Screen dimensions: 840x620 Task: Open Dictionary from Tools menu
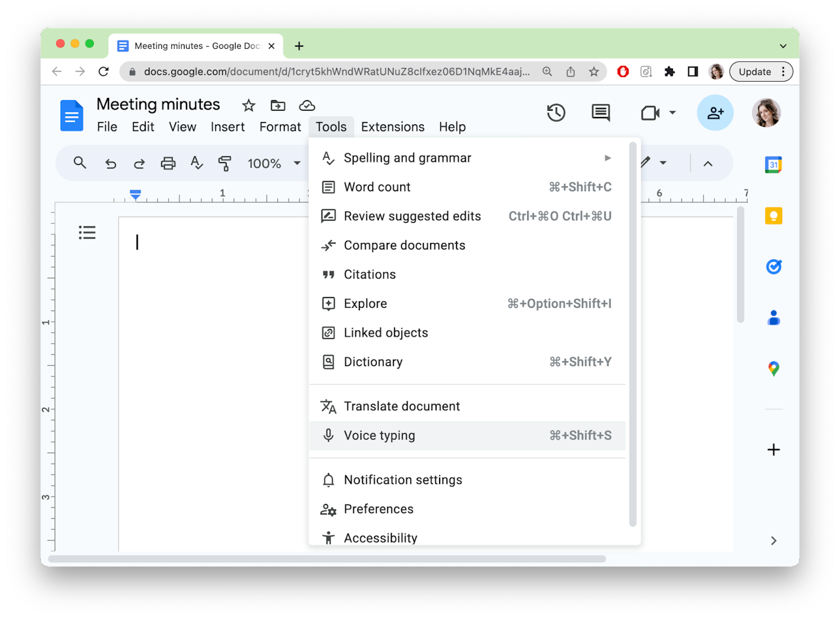467,362
